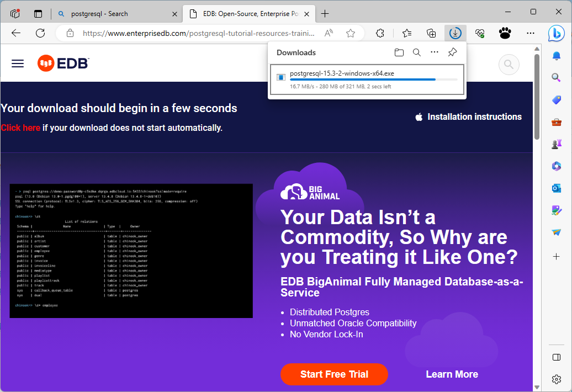Image resolution: width=572 pixels, height=392 pixels.
Task: Click the red 'Click here' download link
Action: (20, 128)
